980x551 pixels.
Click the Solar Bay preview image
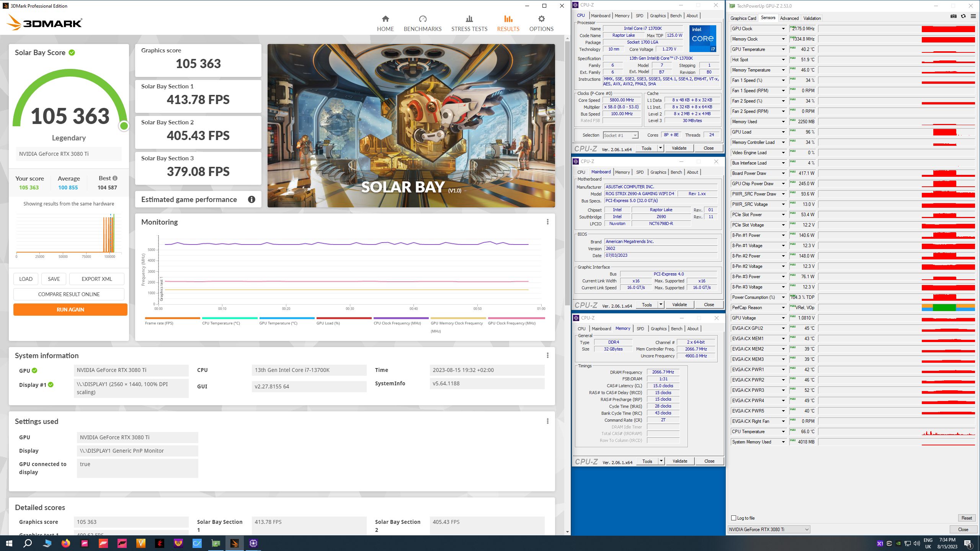411,126
